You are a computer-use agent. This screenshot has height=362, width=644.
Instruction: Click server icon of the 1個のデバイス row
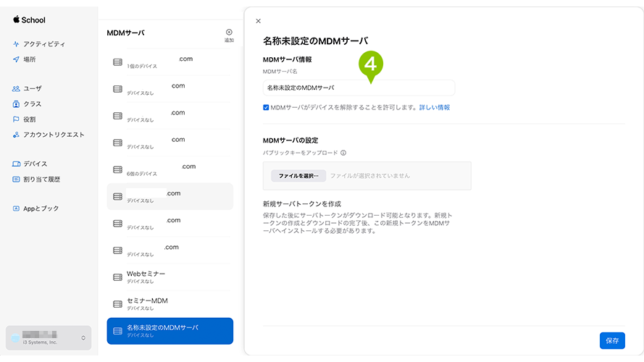coord(117,62)
